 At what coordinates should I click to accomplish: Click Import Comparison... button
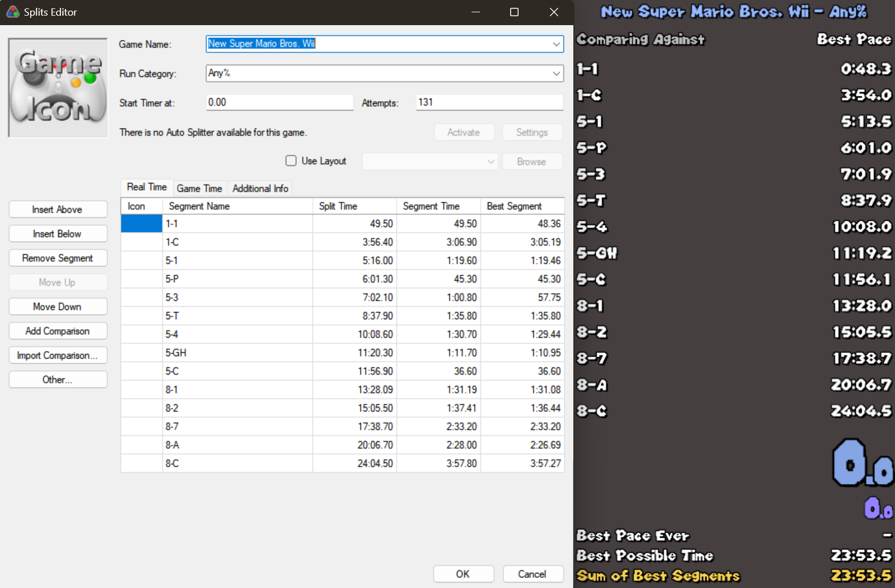[58, 355]
